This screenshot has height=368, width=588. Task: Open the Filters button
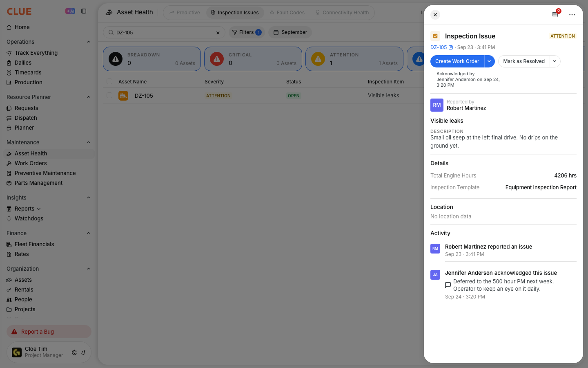[247, 32]
